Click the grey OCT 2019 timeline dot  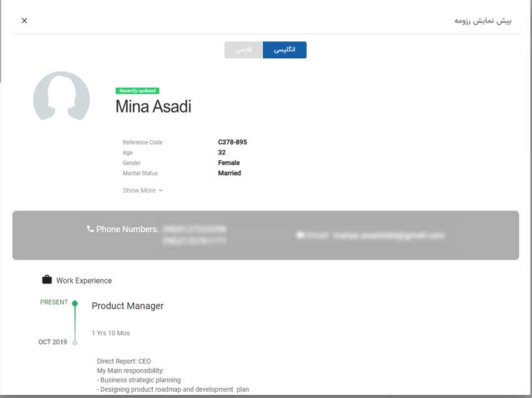[74, 342]
